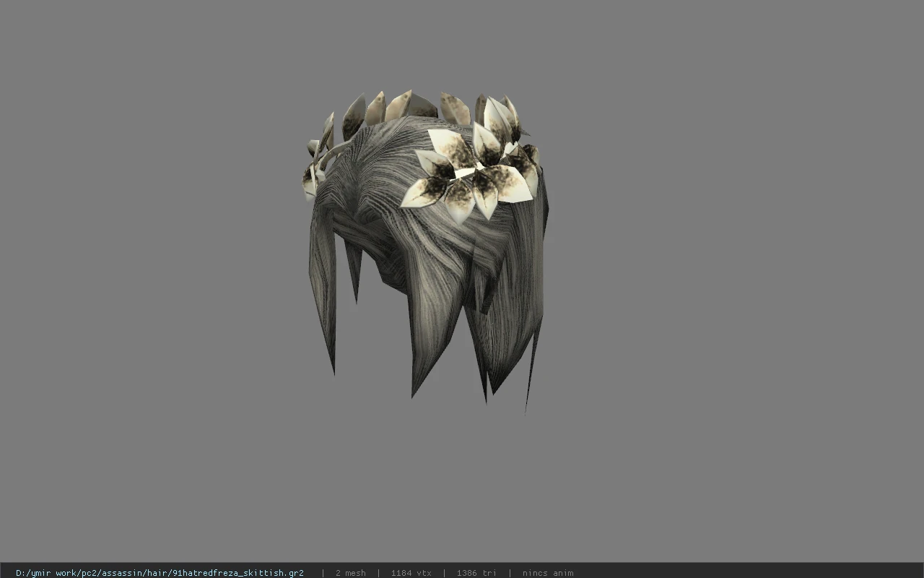Screen dimensions: 924x578
Task: Click the '2 mesh' status bar entry
Action: click(x=350, y=573)
